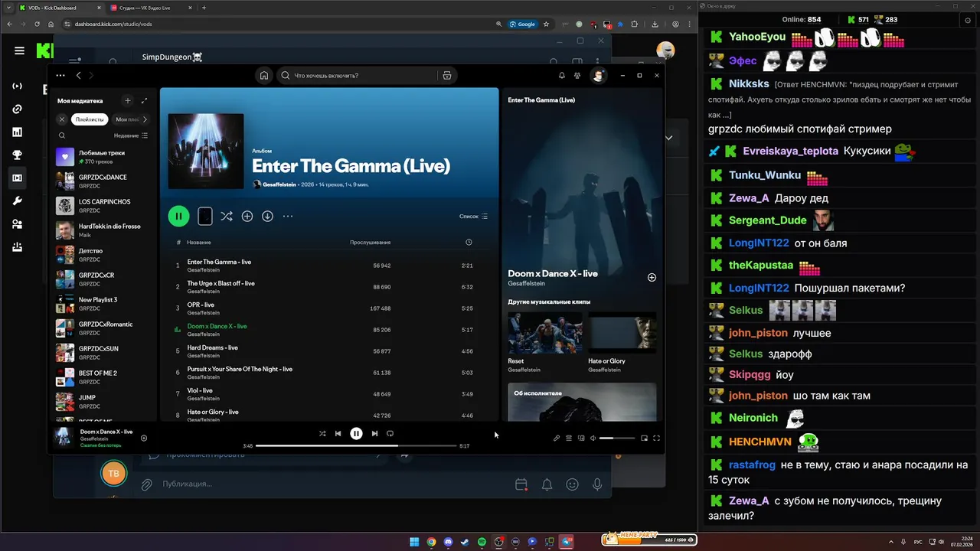Open Spotify Home via the house icon
980x551 pixels.
(263, 75)
